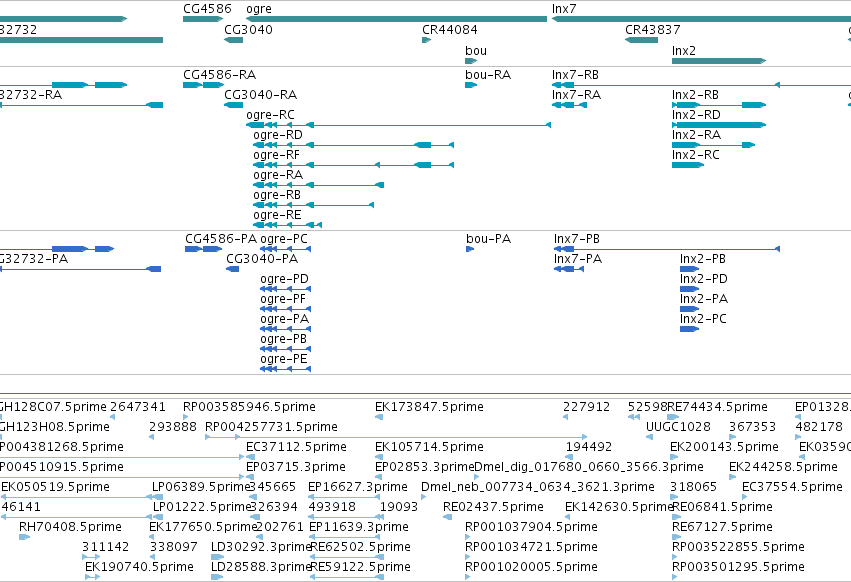This screenshot has width=851, height=582.
Task: Select the Inx2-PC protein label
Action: click(703, 319)
